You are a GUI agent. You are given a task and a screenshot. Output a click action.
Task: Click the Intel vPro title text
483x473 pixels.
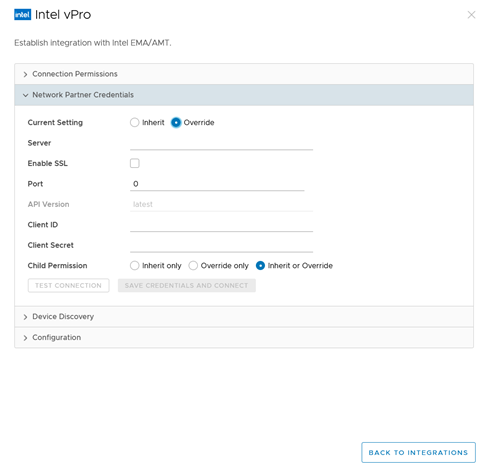click(63, 15)
